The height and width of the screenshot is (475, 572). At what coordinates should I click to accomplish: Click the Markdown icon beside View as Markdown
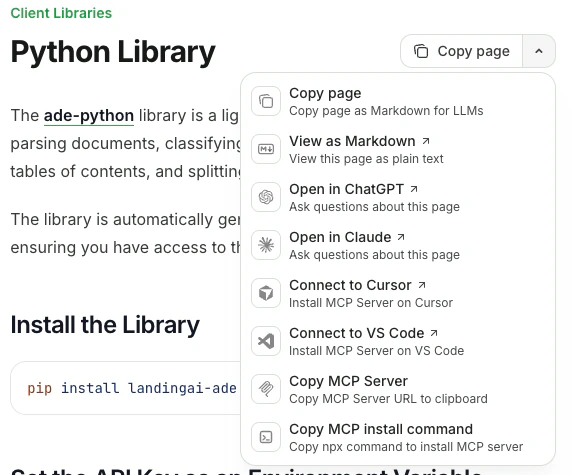point(266,149)
